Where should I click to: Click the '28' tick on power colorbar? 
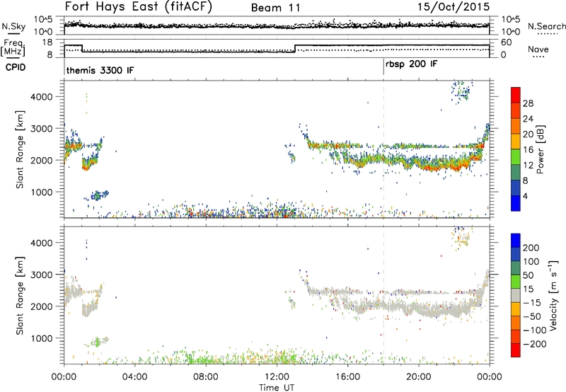click(x=528, y=103)
